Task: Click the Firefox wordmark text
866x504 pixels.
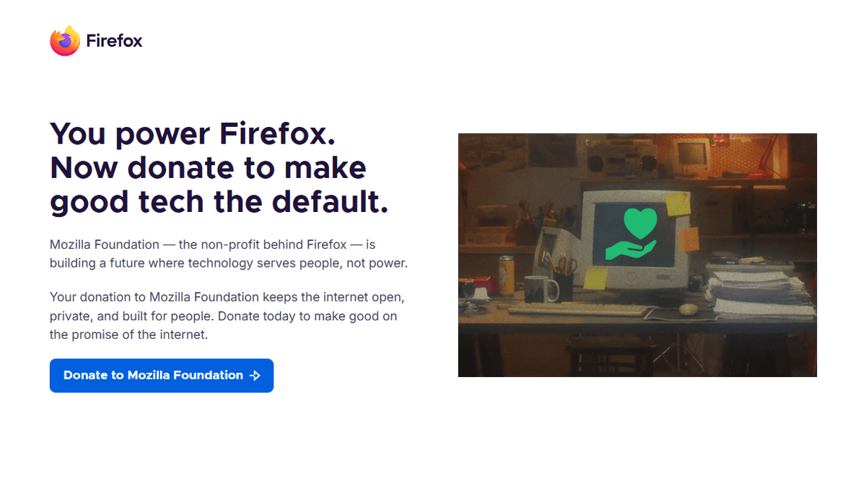Action: pos(114,41)
